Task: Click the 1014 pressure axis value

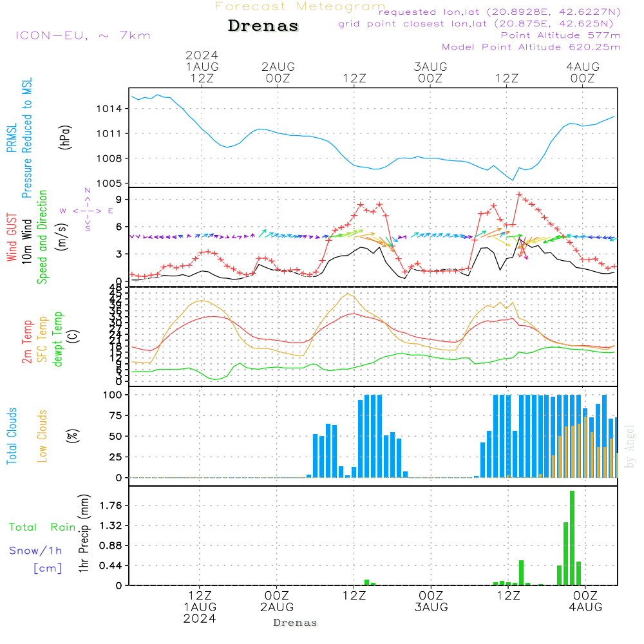Action: point(109,109)
